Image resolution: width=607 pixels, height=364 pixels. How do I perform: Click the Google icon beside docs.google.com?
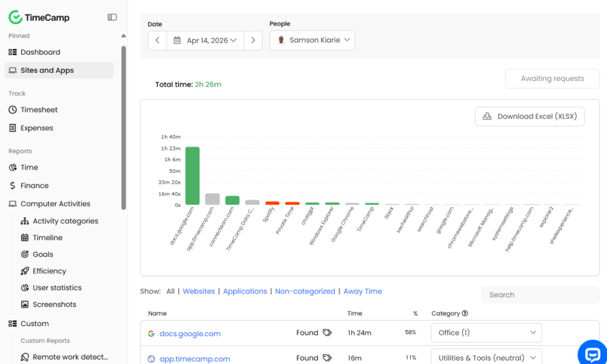[x=151, y=333]
